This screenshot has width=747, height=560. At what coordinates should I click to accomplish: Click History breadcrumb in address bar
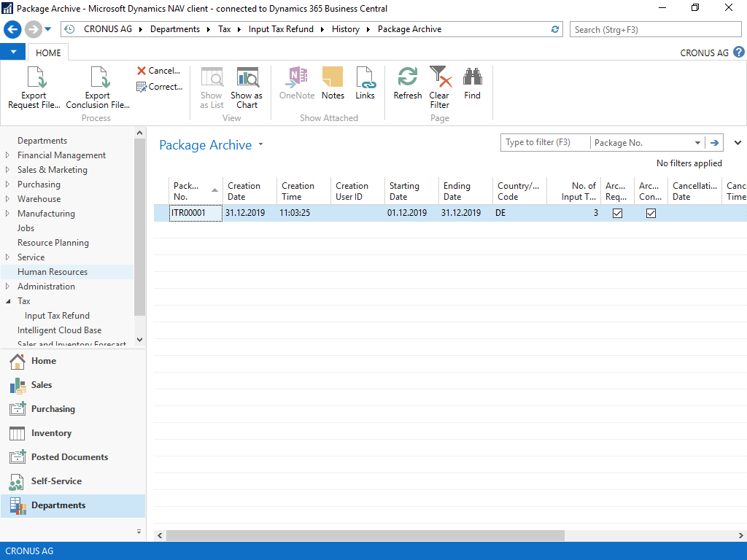point(345,29)
